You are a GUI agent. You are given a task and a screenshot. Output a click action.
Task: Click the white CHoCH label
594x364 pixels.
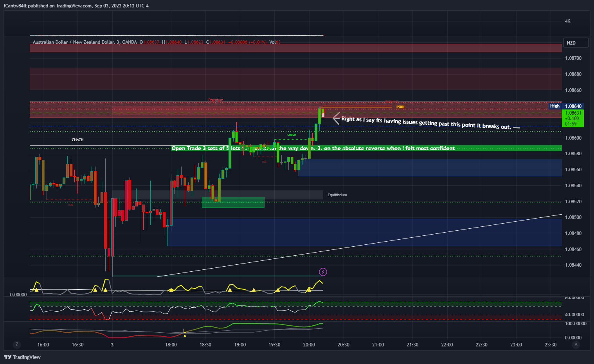[x=77, y=140]
